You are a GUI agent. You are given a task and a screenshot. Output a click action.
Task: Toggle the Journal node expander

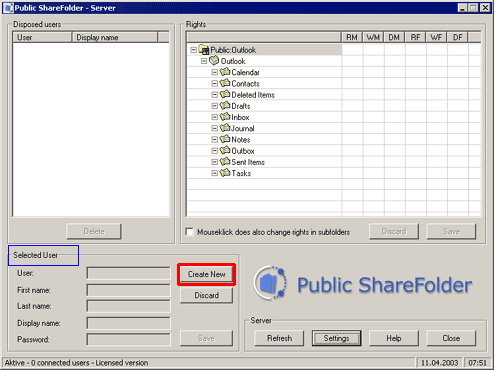point(215,128)
